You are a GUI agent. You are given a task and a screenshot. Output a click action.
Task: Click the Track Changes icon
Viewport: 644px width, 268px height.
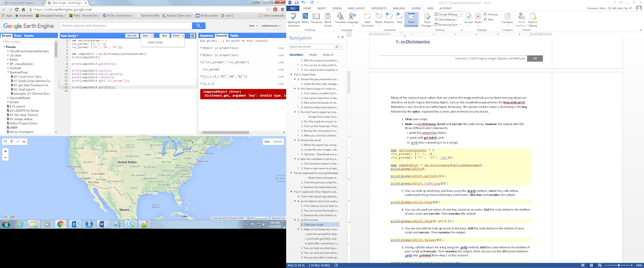pyautogui.click(x=427, y=20)
